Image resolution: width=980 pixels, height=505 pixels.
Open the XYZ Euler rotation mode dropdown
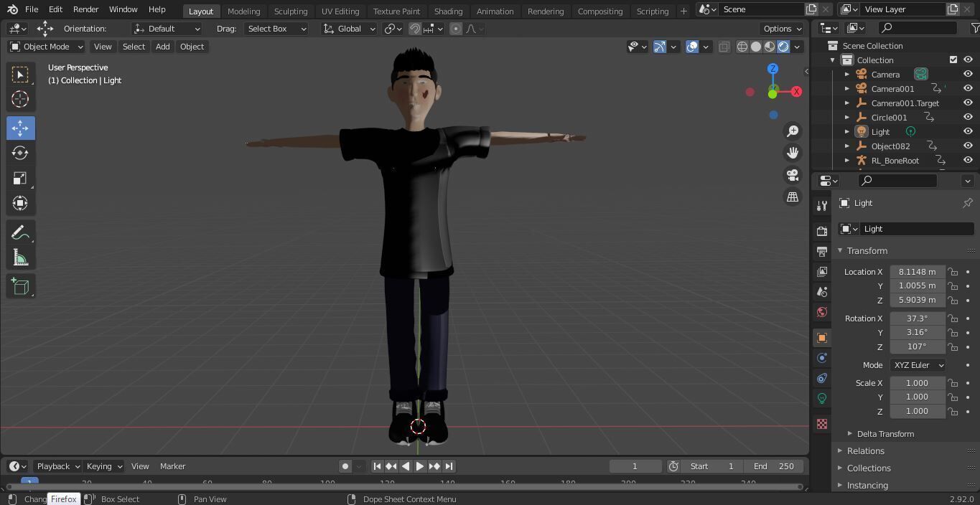click(918, 365)
